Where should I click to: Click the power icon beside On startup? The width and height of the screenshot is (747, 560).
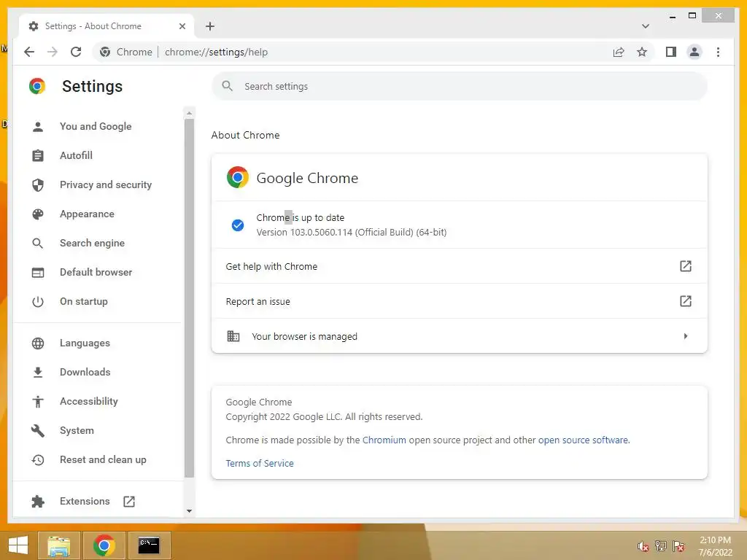click(38, 302)
